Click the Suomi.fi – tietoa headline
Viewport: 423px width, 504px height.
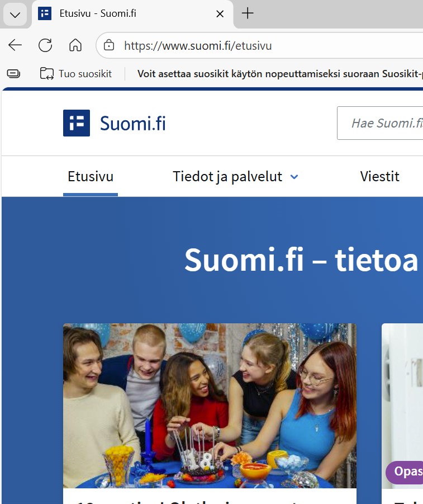tap(301, 260)
